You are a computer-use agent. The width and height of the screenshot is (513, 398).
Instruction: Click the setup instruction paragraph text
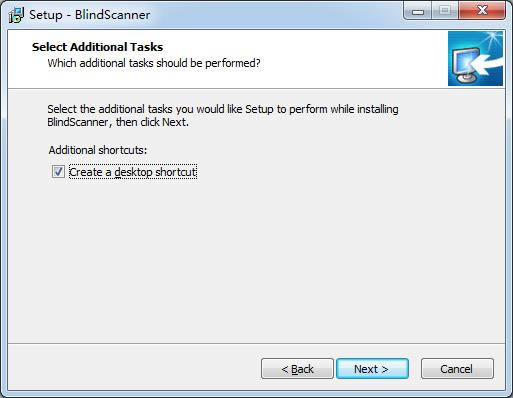tap(223, 115)
